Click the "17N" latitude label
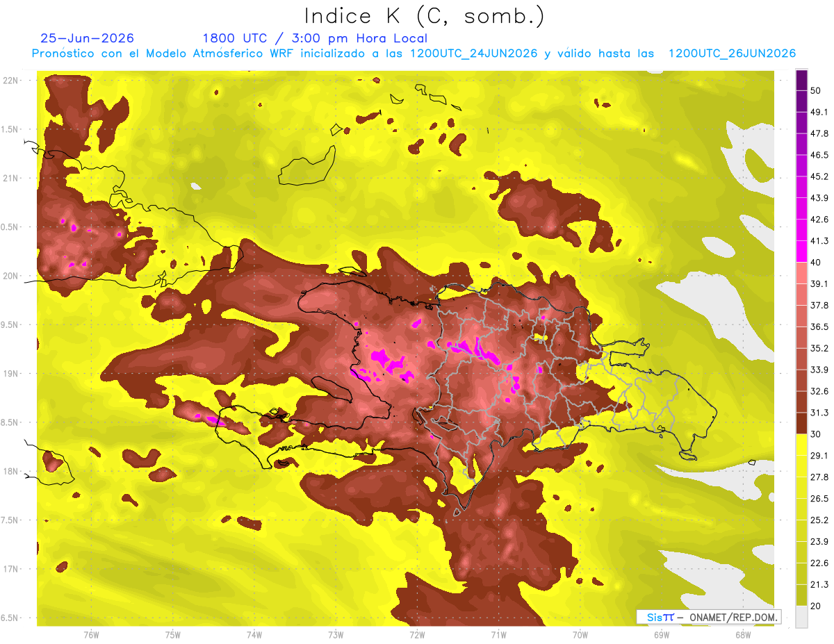 point(12,569)
